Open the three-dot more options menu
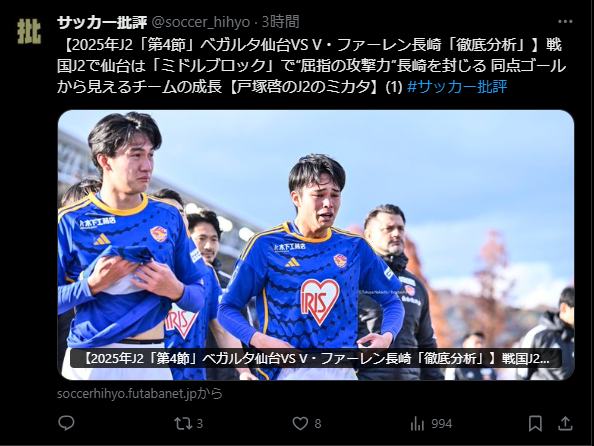 [x=565, y=22]
